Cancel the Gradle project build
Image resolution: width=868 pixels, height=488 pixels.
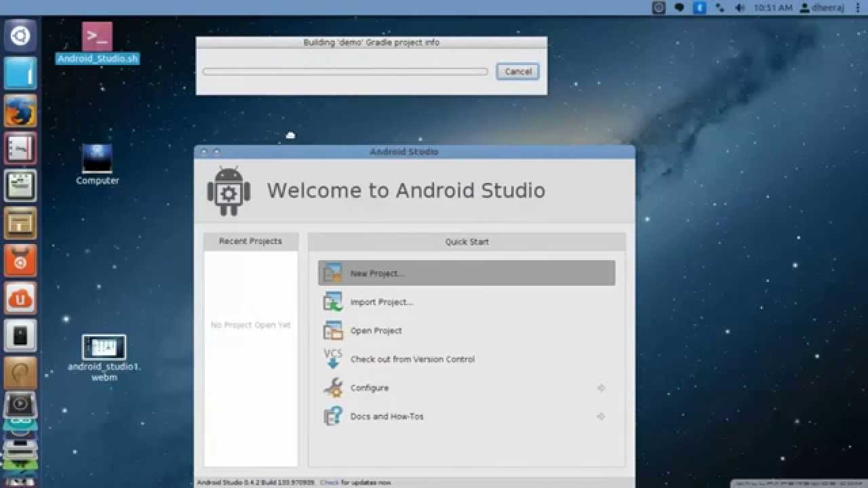click(x=518, y=71)
